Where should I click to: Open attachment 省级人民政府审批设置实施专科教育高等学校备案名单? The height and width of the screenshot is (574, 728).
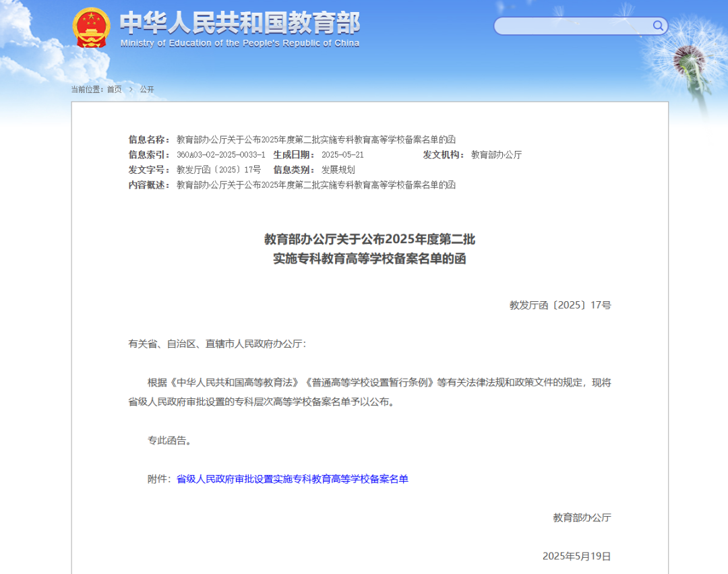pyautogui.click(x=292, y=479)
